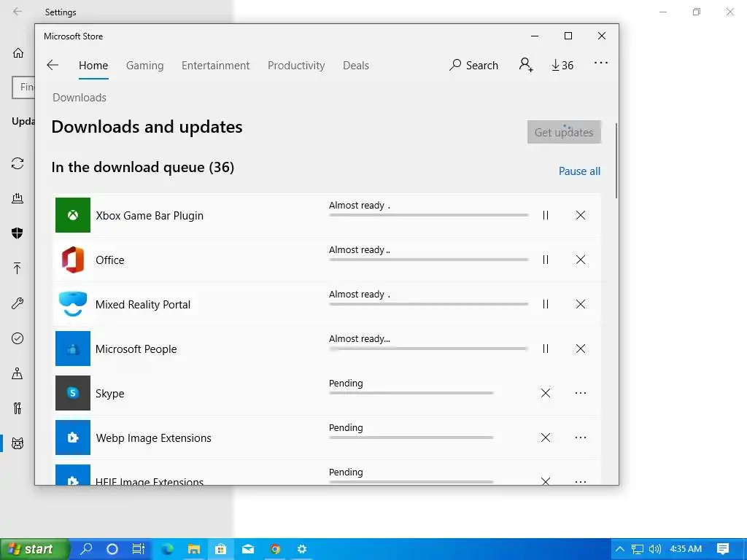Screen dimensions: 747x560
Task: Pause the Xbox Game Bar Plugin download
Action: point(546,215)
